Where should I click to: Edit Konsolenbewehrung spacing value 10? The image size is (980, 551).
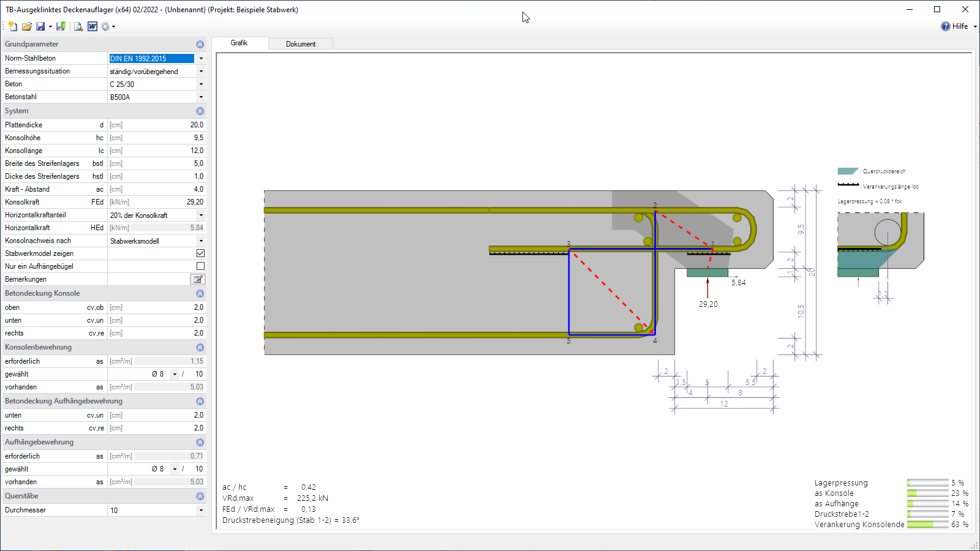[x=195, y=374]
